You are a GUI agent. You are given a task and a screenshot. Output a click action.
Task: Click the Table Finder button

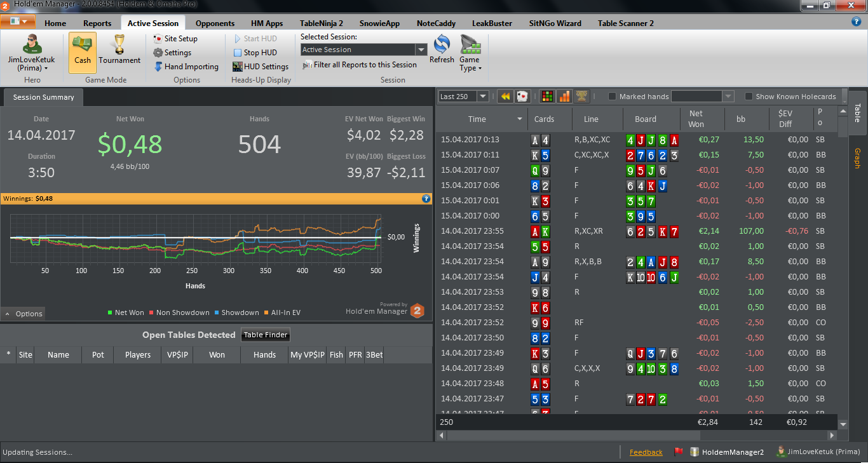266,335
